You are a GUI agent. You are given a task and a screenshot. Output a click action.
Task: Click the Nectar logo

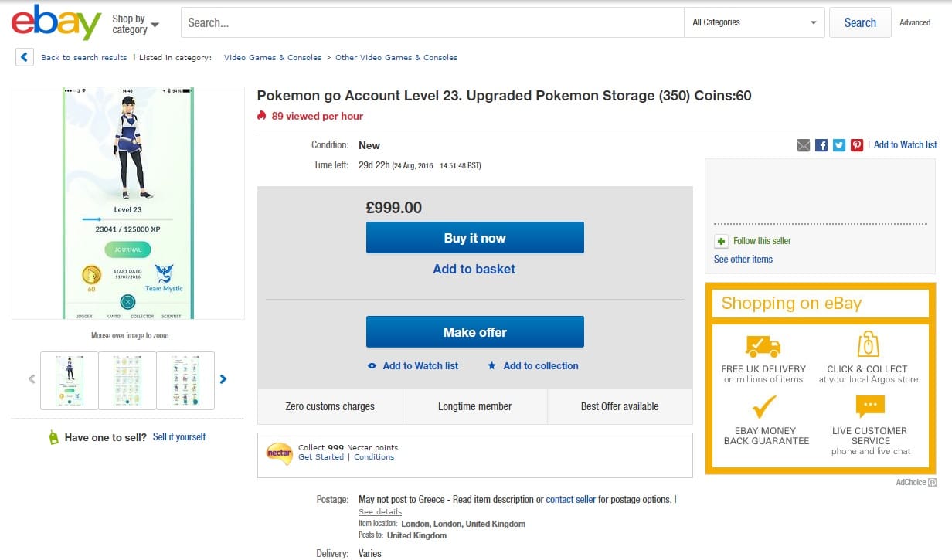coord(279,453)
